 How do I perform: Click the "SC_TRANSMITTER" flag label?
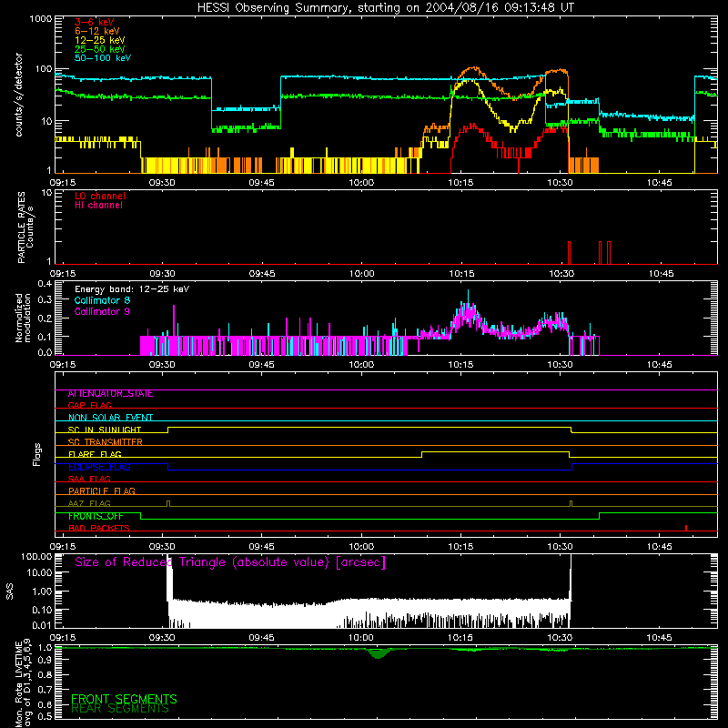click(x=106, y=442)
